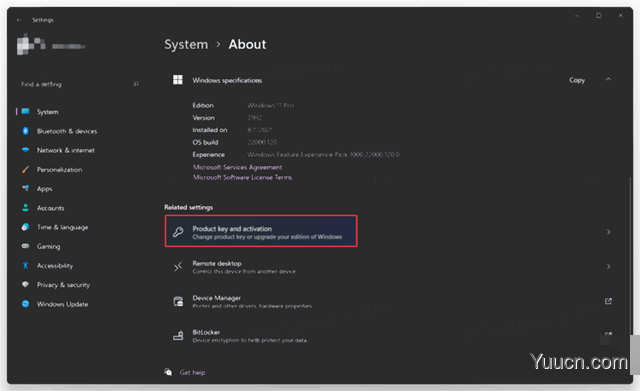
Task: Click the OS build label text
Action: tap(205, 142)
